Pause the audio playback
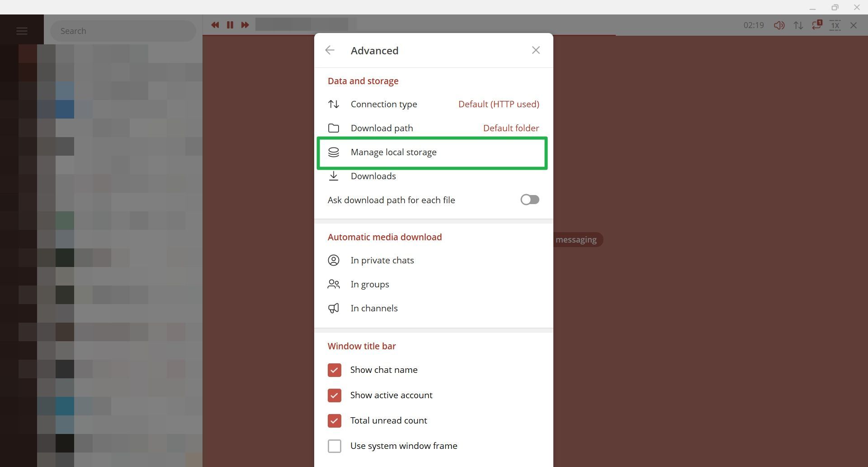The height and width of the screenshot is (467, 868). [230, 25]
